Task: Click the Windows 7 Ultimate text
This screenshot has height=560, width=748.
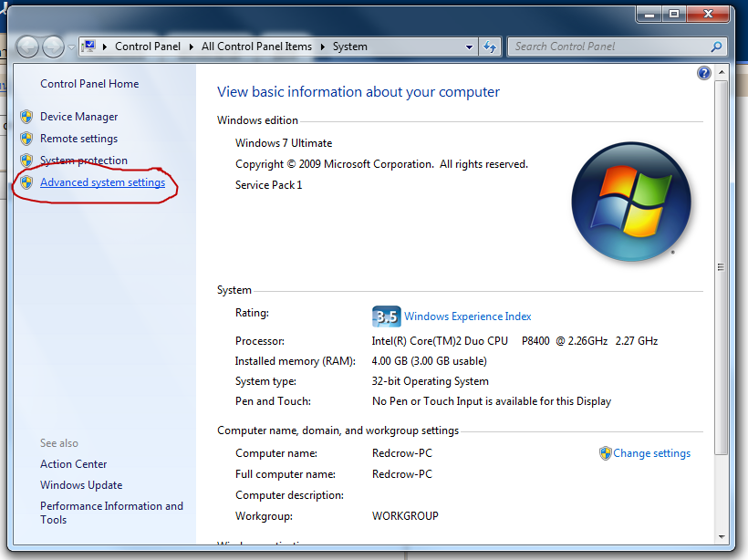Action: pos(284,143)
